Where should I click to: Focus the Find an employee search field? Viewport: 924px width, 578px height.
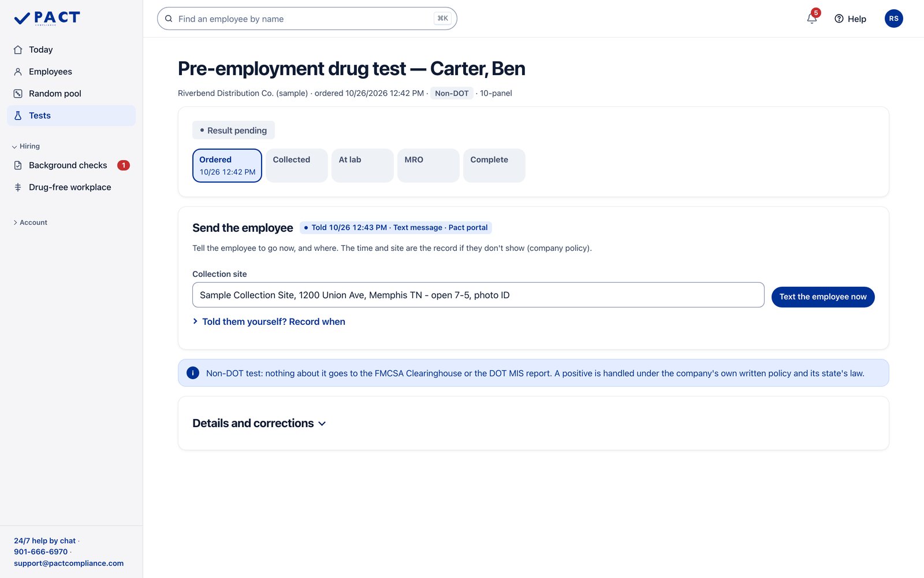(307, 18)
